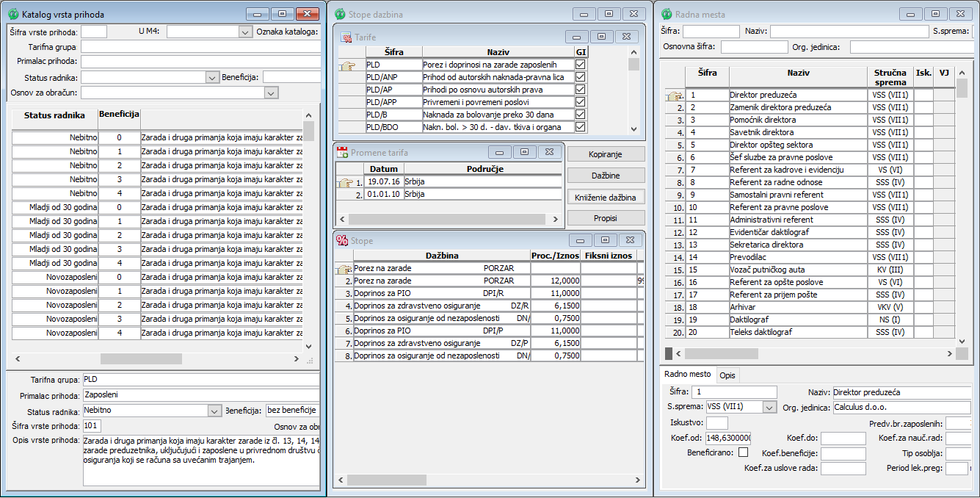Click the row pointer icon beside Direktor preduzeća
This screenshot has height=498, width=980.
pyautogui.click(x=672, y=95)
